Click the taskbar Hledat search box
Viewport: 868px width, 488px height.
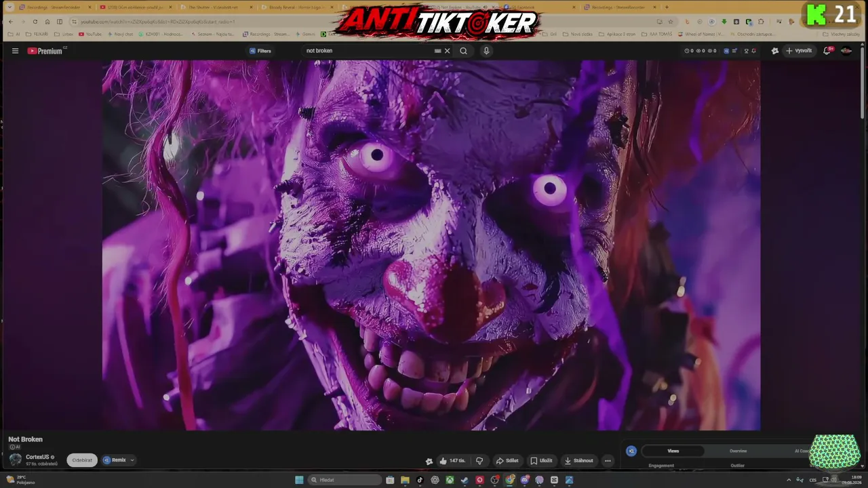344,480
